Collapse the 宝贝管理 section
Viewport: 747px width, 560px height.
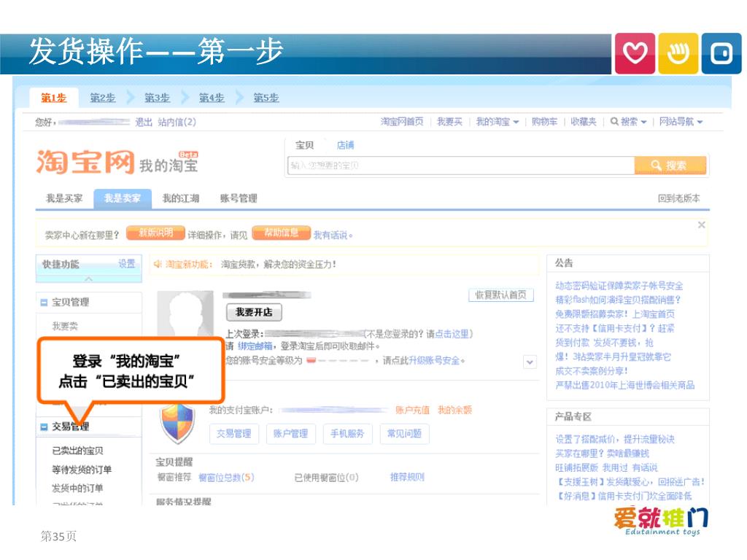44,303
